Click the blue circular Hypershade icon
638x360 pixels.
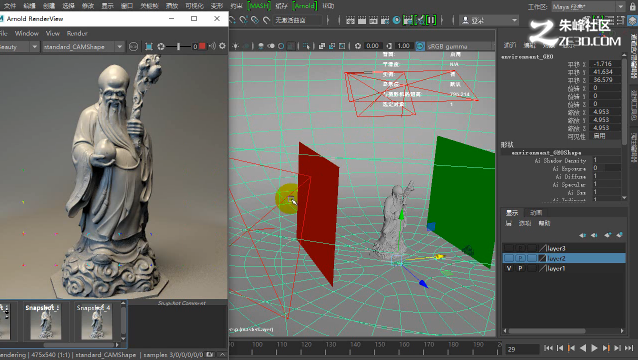[x=396, y=20]
